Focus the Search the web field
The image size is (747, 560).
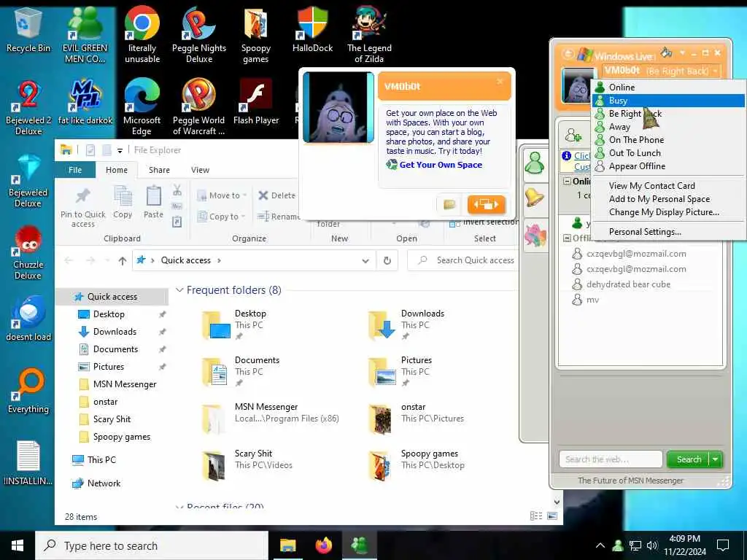(x=611, y=459)
